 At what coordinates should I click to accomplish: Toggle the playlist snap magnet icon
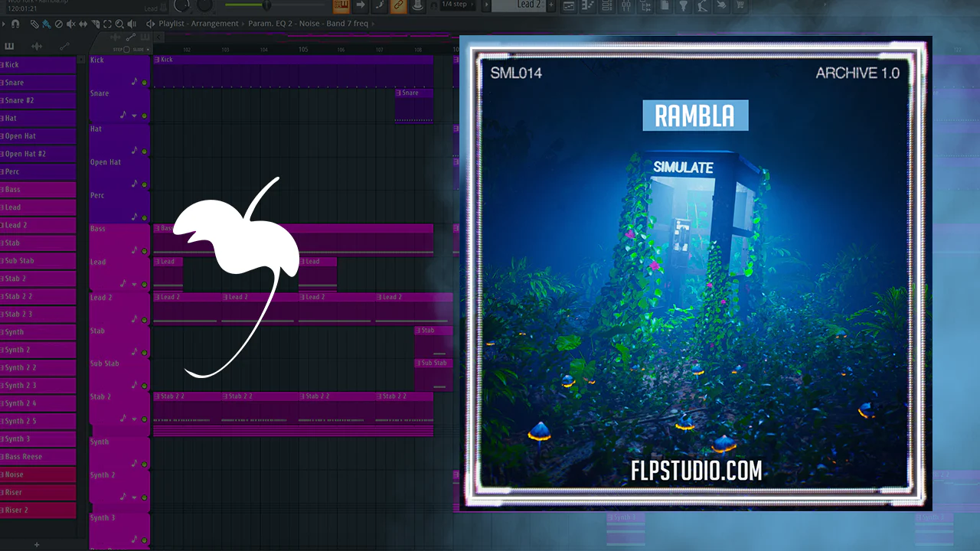pos(15,24)
